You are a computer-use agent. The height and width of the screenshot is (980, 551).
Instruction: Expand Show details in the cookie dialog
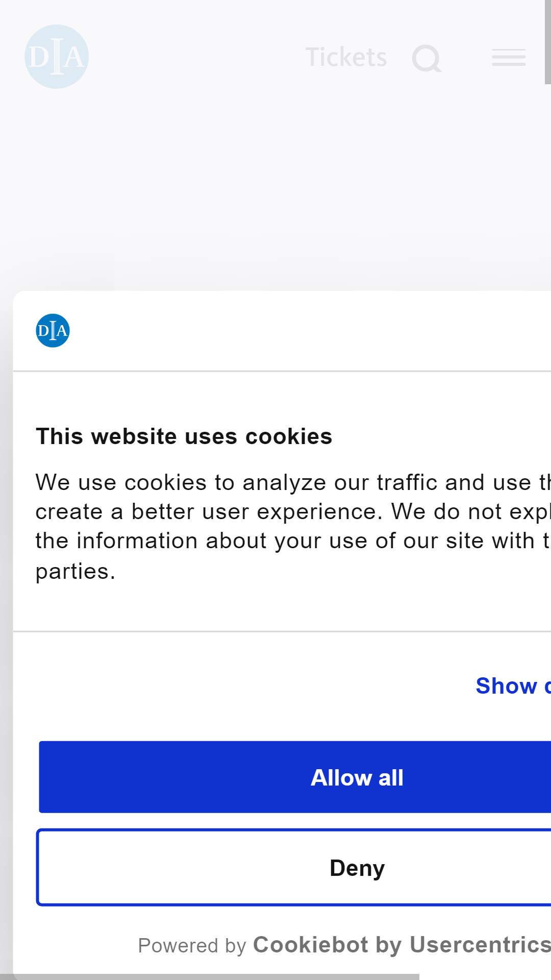[x=513, y=685]
